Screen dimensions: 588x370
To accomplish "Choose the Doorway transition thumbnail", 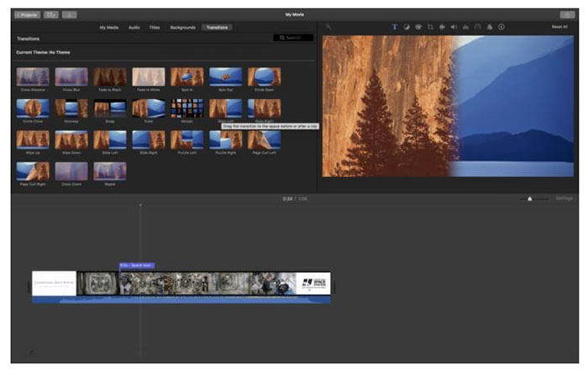I will pyautogui.click(x=71, y=108).
